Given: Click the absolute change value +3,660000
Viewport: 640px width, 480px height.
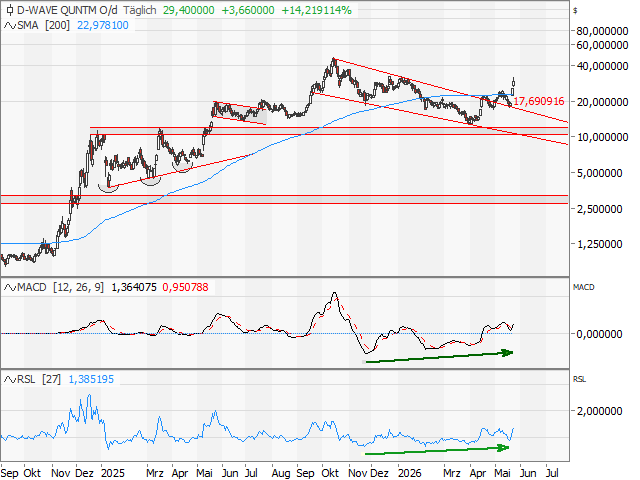Looking at the screenshot, I should (x=248, y=10).
